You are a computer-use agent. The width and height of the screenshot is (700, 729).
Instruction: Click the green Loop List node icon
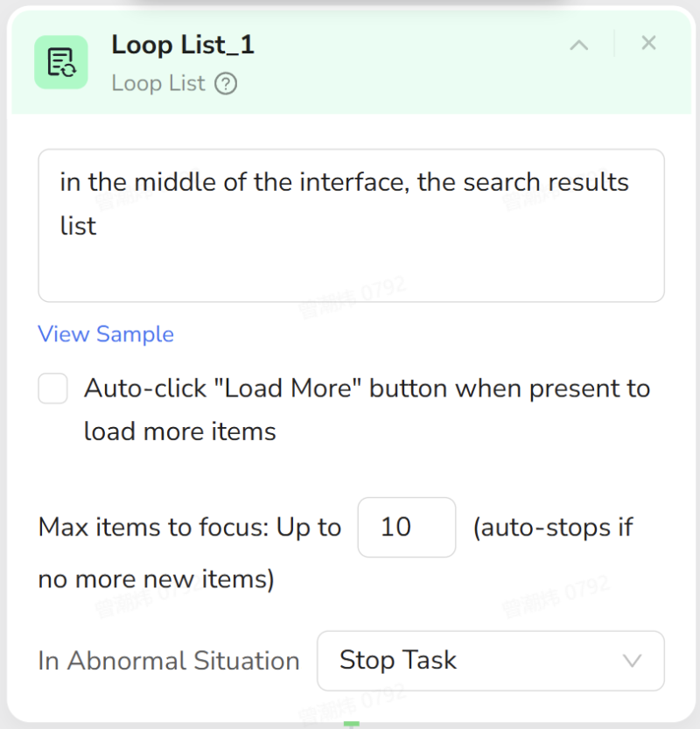pos(60,62)
